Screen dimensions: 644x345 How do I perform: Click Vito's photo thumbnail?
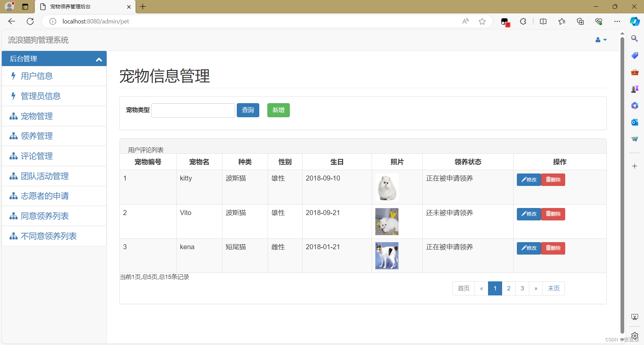pos(387,221)
